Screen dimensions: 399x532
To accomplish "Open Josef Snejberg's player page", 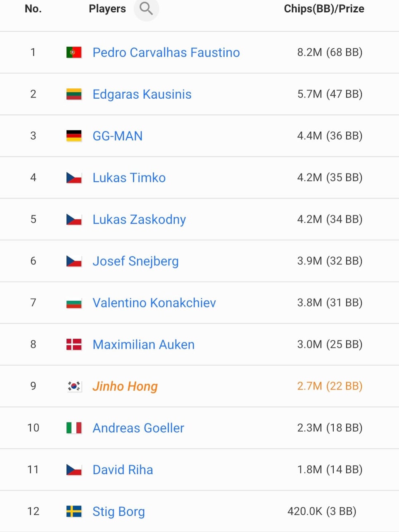I will point(135,261).
